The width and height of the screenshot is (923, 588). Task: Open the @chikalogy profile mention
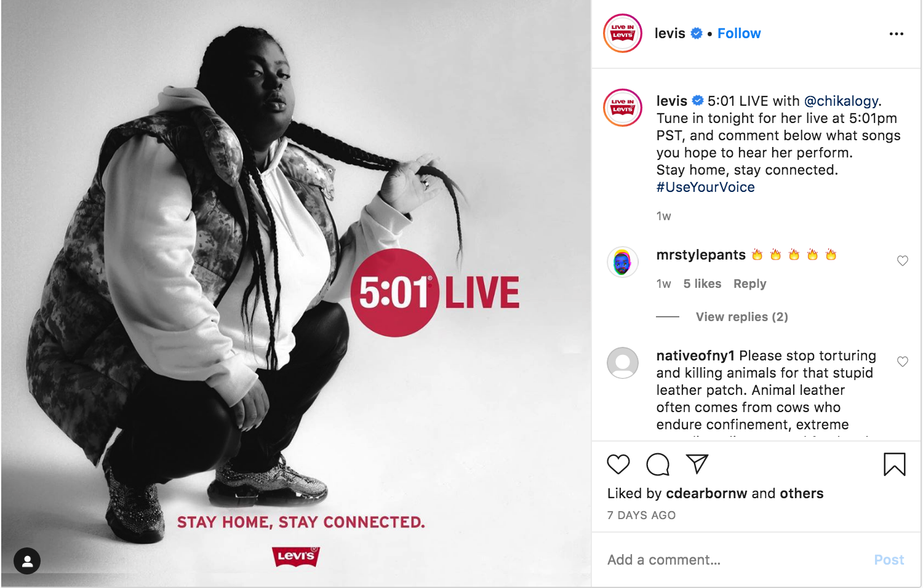click(x=841, y=101)
